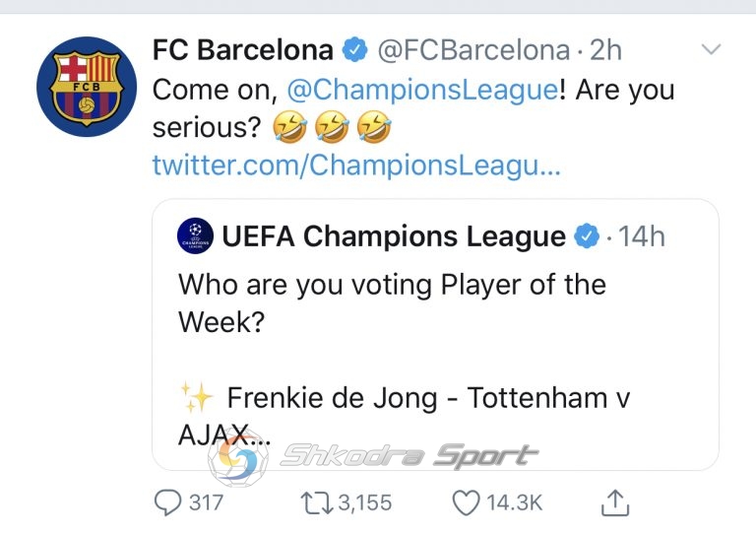Open the 14h quoted tweet timestamp
Image resolution: width=756 pixels, height=535 pixels.
click(x=641, y=236)
